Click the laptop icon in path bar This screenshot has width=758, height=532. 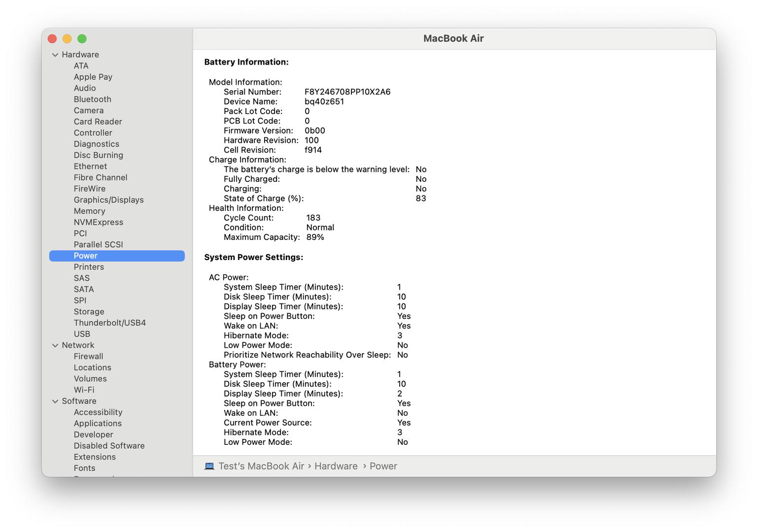(209, 466)
